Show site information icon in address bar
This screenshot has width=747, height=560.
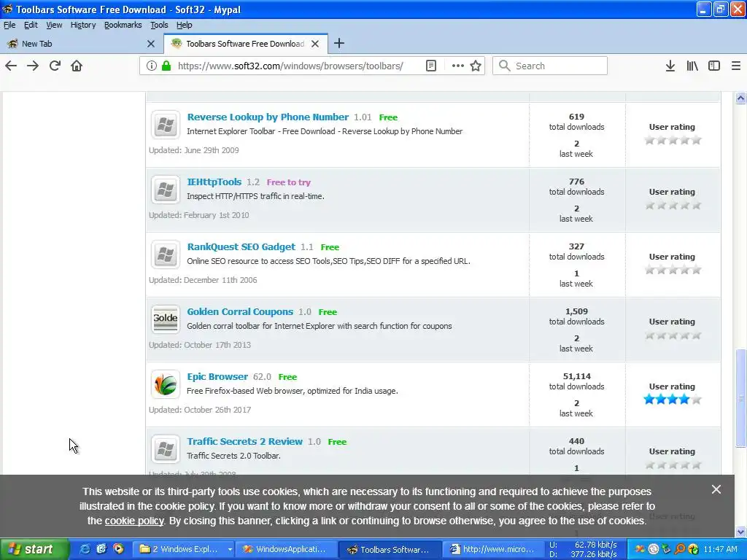(152, 66)
